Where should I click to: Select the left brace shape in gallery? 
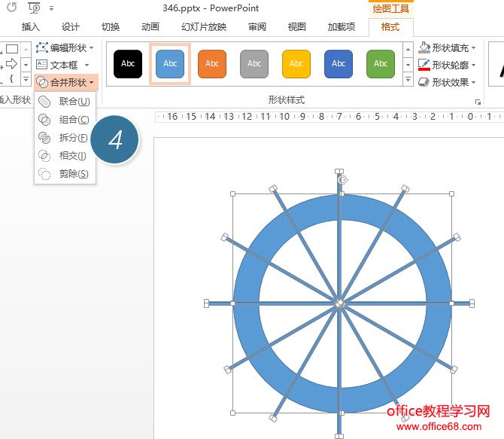tap(11, 78)
